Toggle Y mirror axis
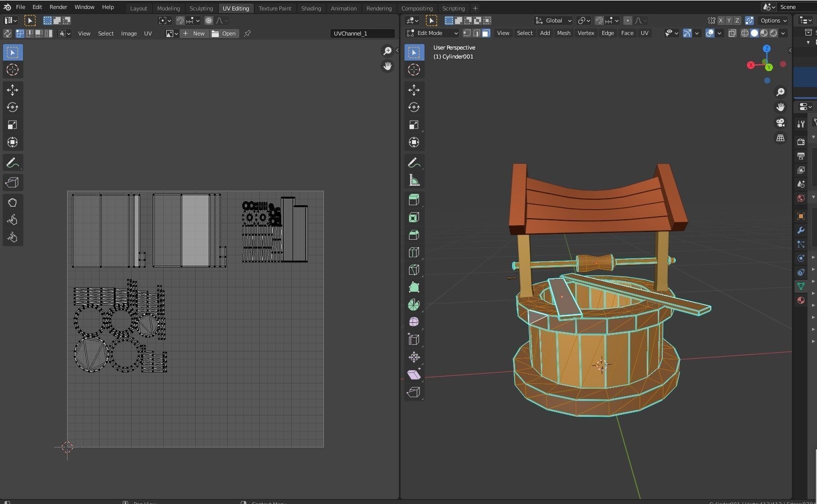This screenshot has width=817, height=504. point(729,21)
